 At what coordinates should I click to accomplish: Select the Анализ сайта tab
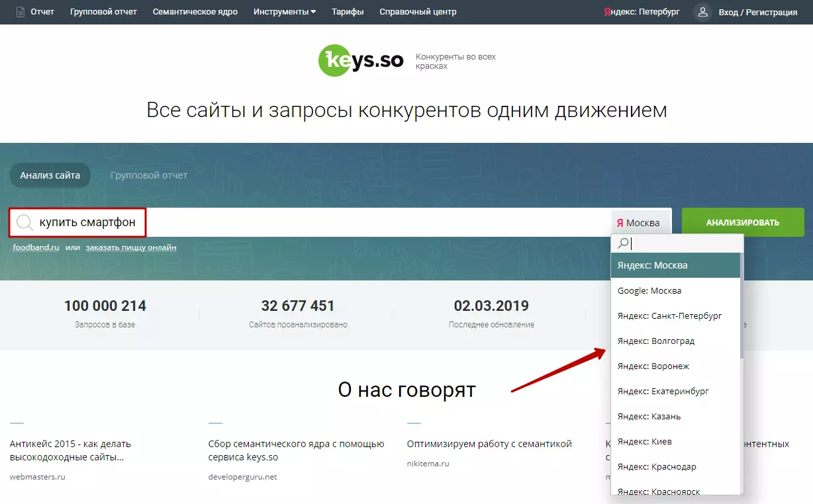(50, 175)
